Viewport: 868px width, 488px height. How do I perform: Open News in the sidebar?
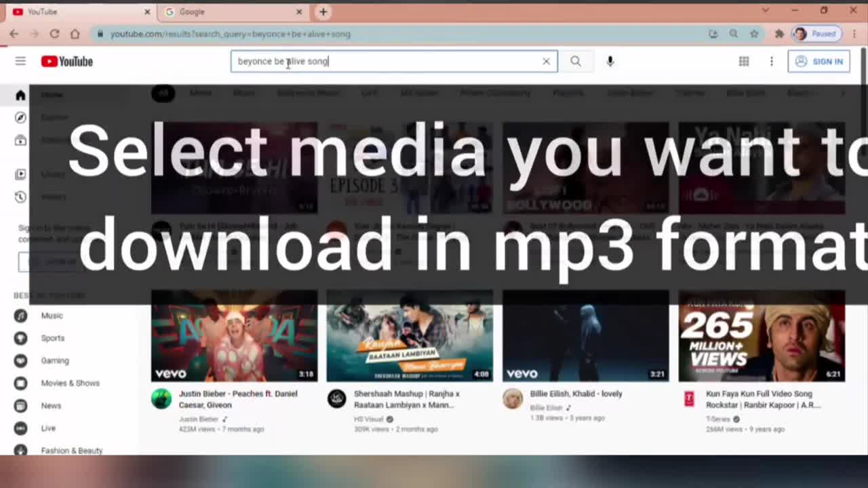51,405
